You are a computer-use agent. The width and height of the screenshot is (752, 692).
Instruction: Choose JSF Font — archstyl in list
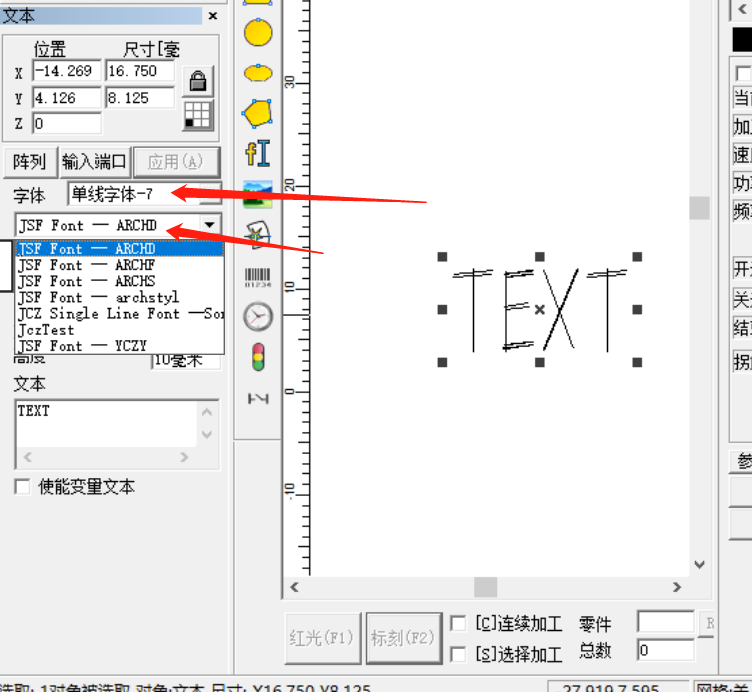point(120,297)
